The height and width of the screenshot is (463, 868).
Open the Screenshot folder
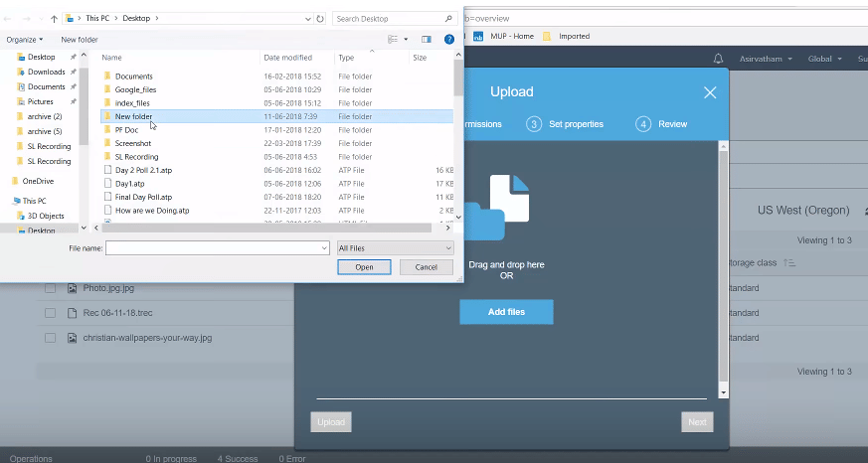[133, 143]
